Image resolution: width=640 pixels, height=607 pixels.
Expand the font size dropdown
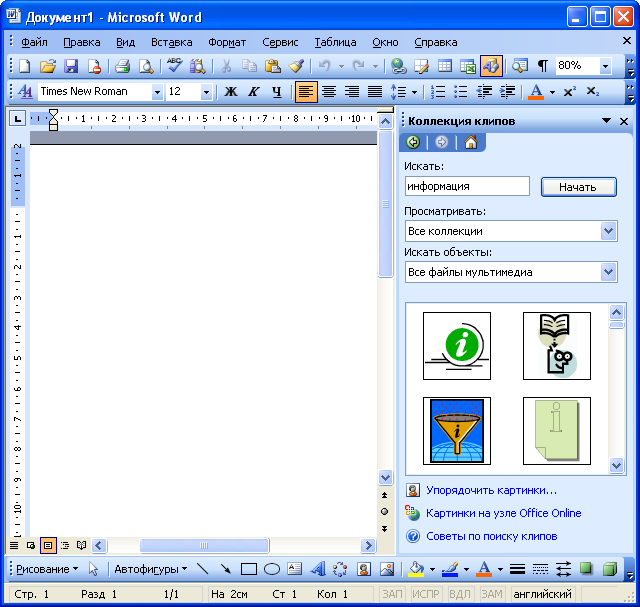[x=207, y=92]
